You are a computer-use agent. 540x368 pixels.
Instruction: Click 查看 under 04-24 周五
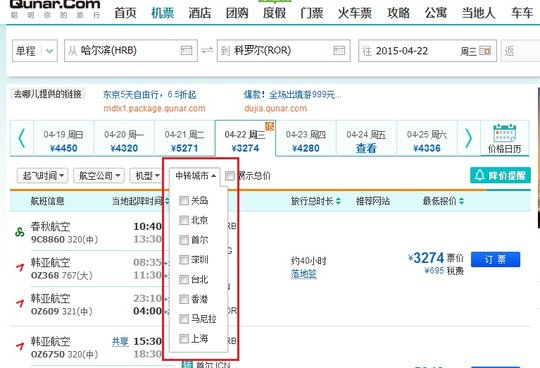pos(366,148)
